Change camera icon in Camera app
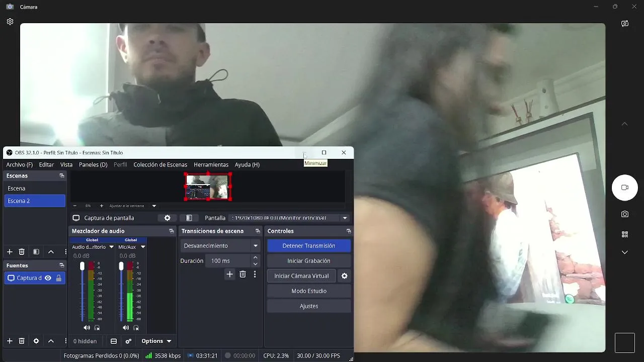Image resolution: width=644 pixels, height=362 pixels. pyautogui.click(x=625, y=24)
